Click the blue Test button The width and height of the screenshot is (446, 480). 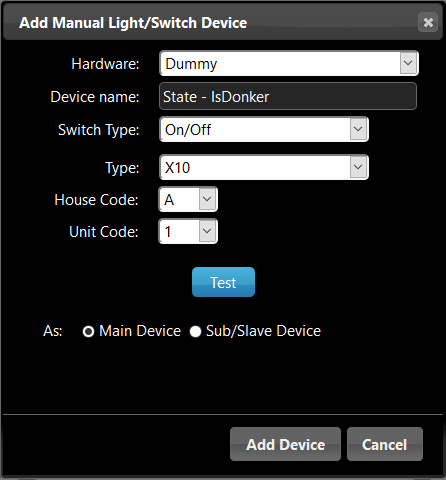[223, 282]
